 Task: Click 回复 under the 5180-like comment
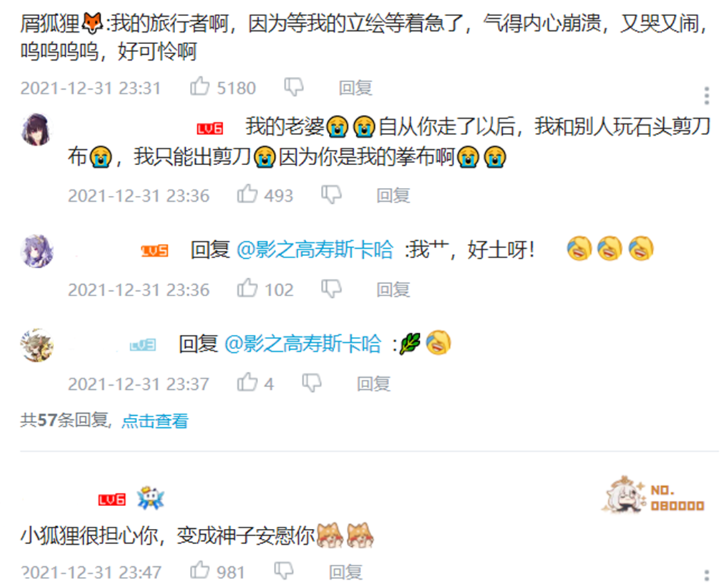(355, 88)
